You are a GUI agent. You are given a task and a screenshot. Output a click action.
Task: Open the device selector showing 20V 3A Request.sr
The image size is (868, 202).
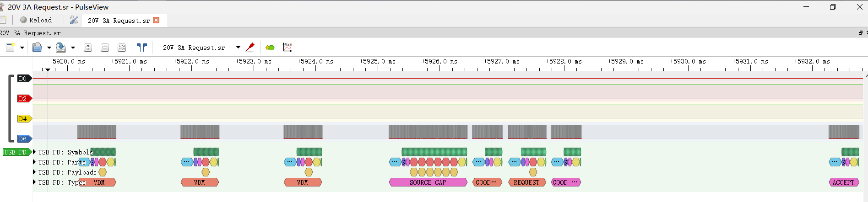201,48
